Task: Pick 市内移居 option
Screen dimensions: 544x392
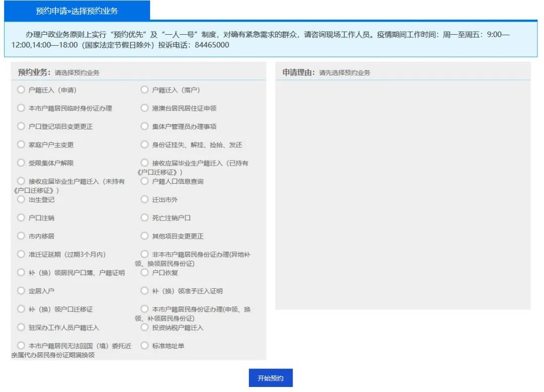Action: click(21, 236)
